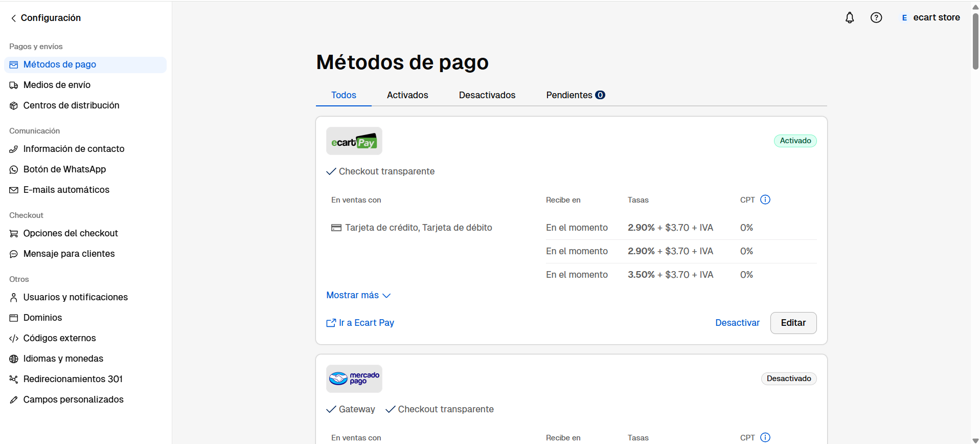The height and width of the screenshot is (444, 980).
Task: Open Opciones del checkout
Action: coord(85,233)
